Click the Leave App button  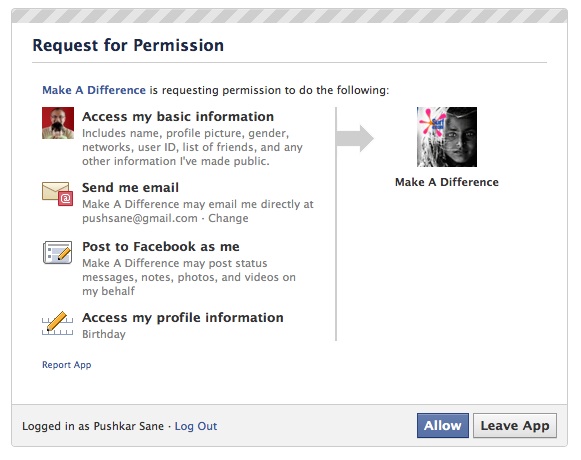pyautogui.click(x=515, y=426)
